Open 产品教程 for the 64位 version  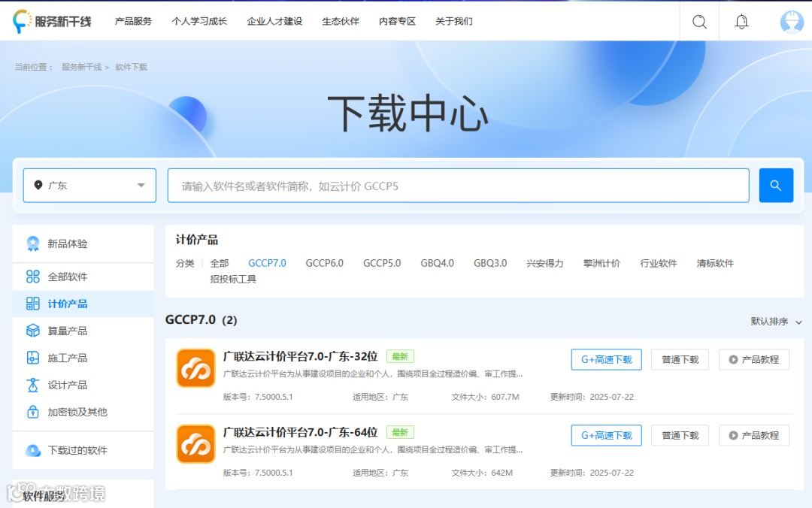754,436
